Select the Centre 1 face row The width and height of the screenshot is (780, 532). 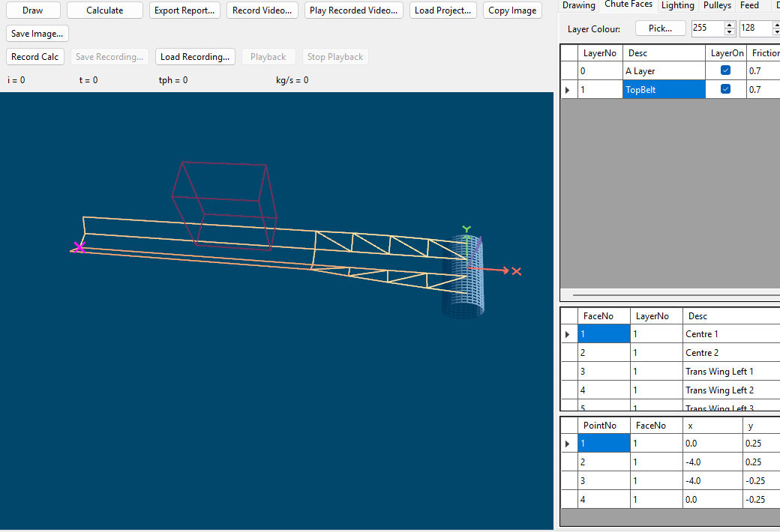point(670,334)
